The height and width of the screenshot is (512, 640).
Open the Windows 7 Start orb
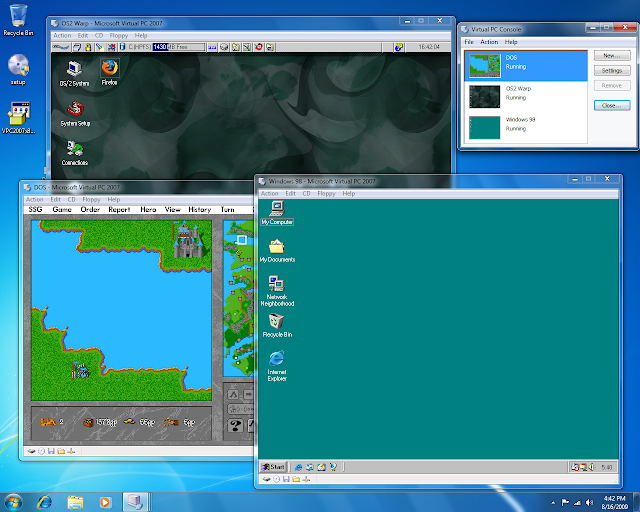[x=13, y=502]
